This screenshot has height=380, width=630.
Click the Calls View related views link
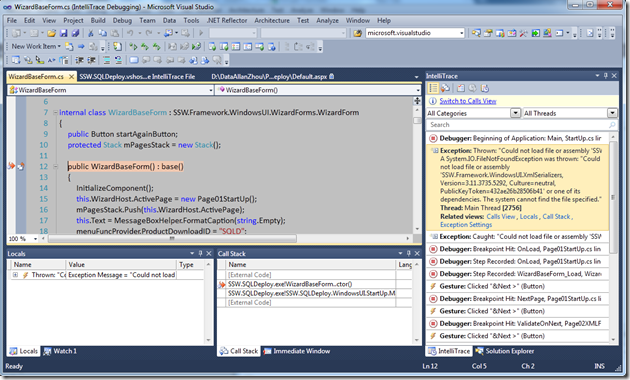tap(501, 217)
